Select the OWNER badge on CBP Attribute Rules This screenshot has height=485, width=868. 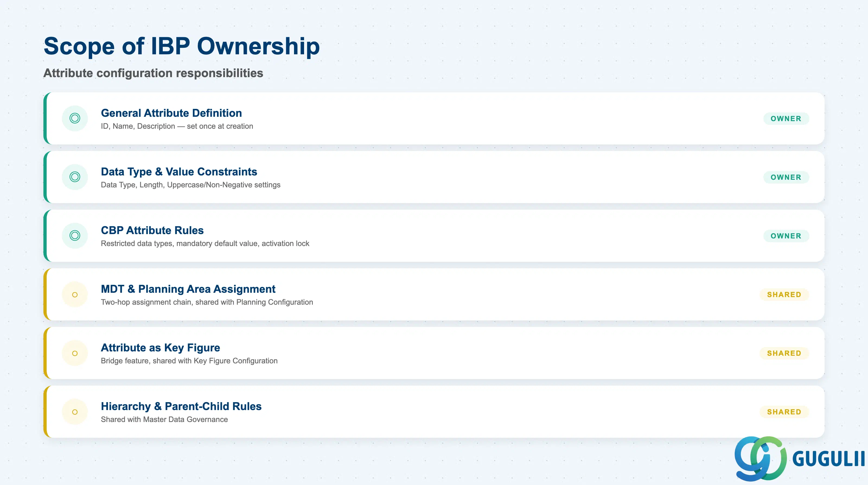click(786, 236)
